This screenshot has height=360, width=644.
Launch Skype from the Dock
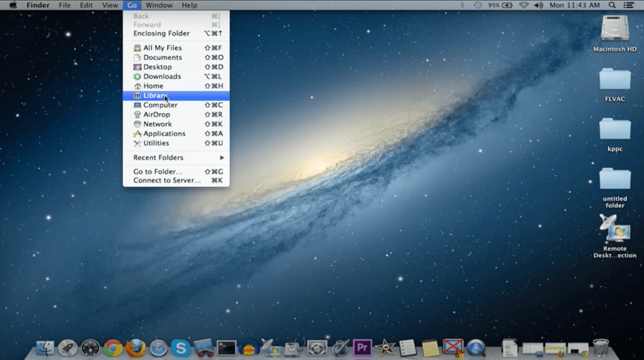180,348
